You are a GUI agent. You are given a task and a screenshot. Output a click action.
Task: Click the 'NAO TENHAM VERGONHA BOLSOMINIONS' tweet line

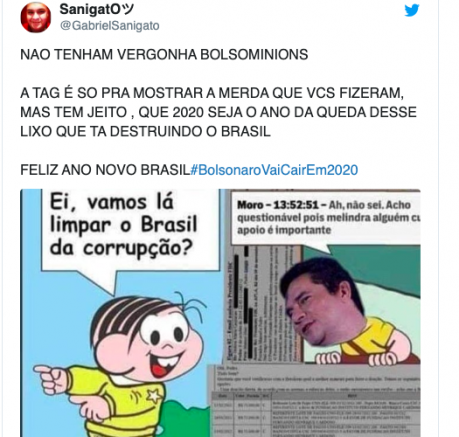164,55
